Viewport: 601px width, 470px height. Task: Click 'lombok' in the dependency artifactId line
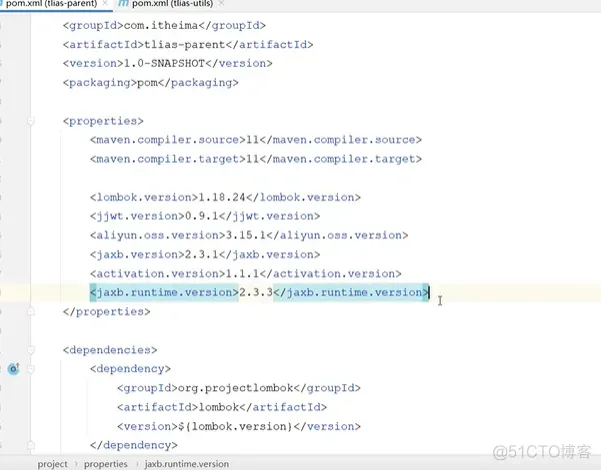(219, 407)
